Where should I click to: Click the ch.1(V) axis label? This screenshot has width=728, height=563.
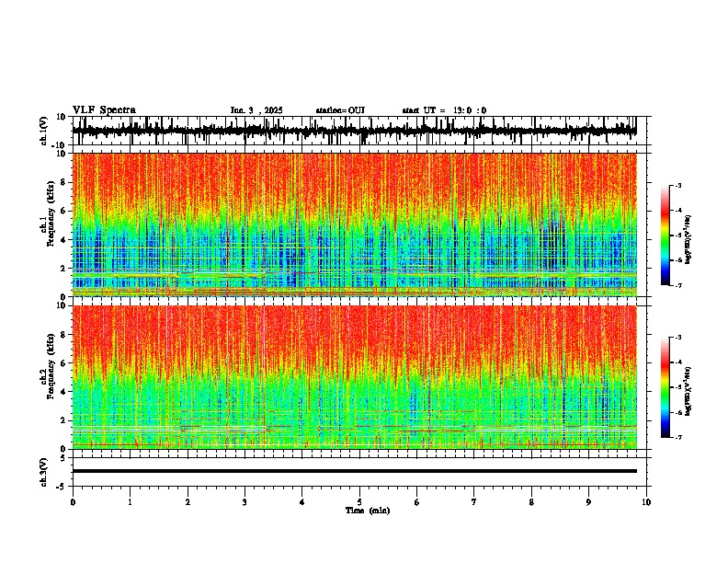pyautogui.click(x=44, y=131)
